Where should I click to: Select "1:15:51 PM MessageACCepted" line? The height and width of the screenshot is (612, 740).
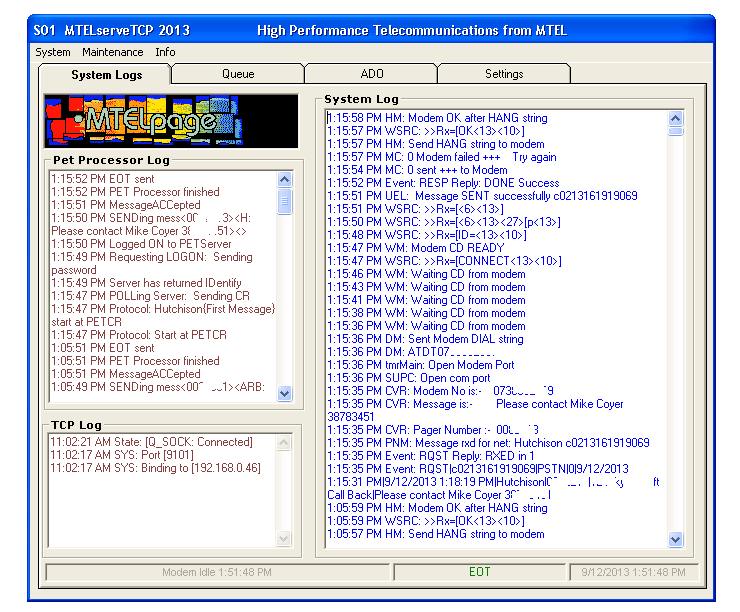(x=126, y=205)
